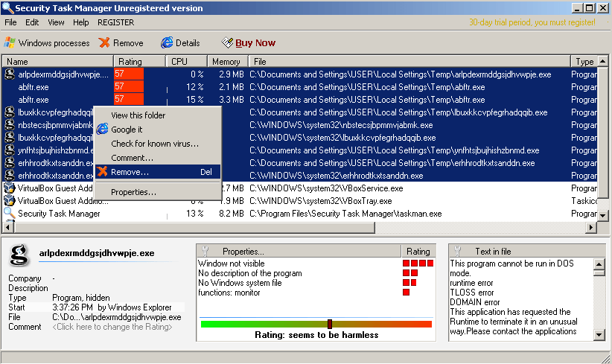612x364 pixels.
Task: Open the Edit menu
Action: tap(32, 22)
